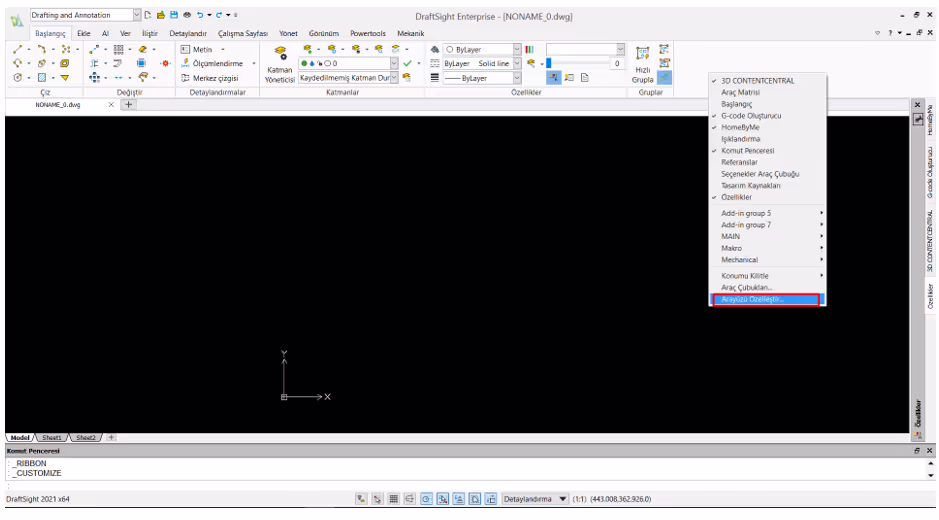Click the Merkez çizgisi centerline tool

click(x=210, y=78)
